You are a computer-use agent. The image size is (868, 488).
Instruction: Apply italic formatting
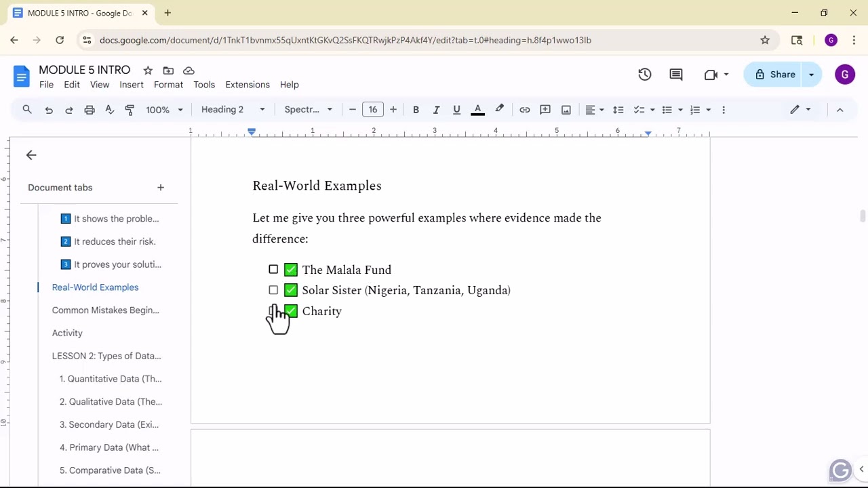(x=436, y=110)
